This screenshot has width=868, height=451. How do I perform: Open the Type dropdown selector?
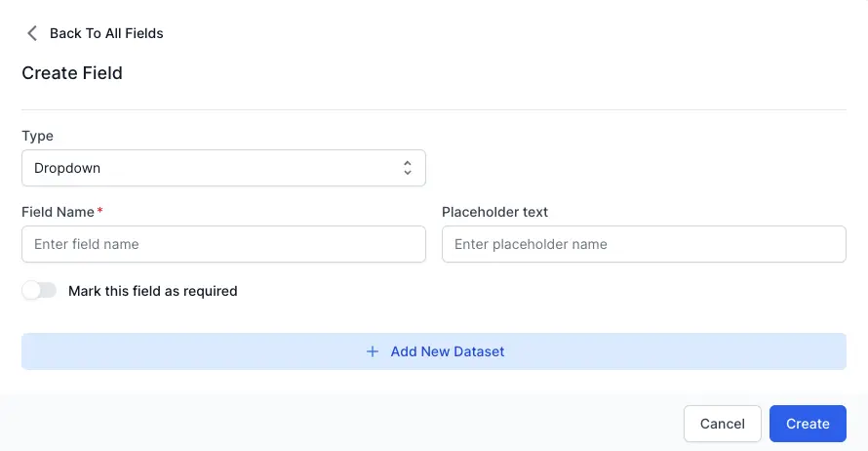[223, 168]
